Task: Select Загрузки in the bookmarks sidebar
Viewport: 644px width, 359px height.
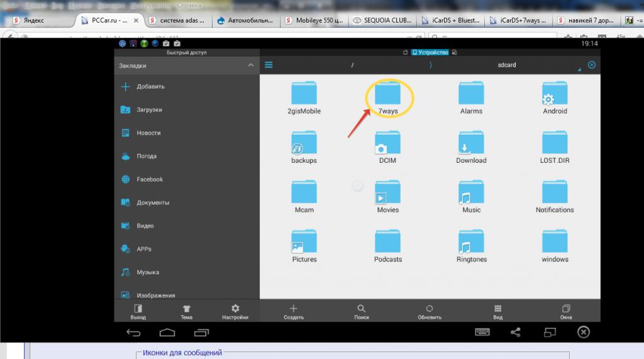Action: point(149,110)
